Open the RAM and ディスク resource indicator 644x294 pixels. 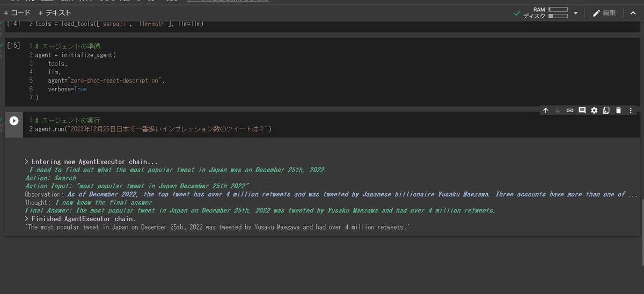[546, 13]
